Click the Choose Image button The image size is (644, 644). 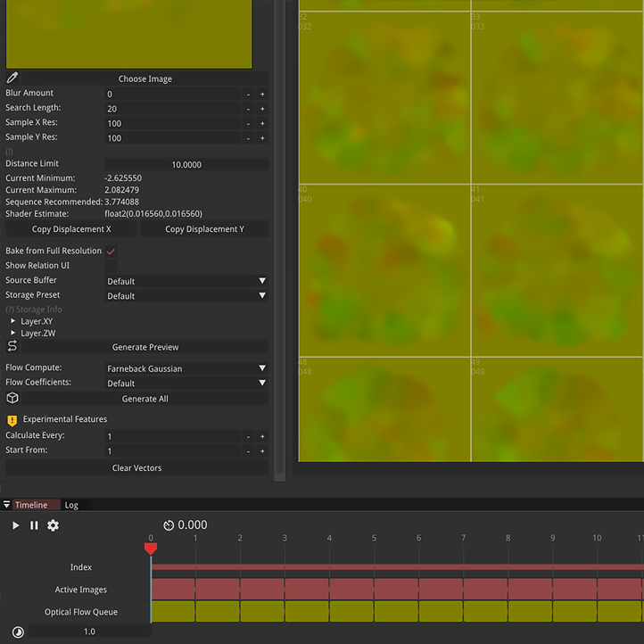[145, 78]
